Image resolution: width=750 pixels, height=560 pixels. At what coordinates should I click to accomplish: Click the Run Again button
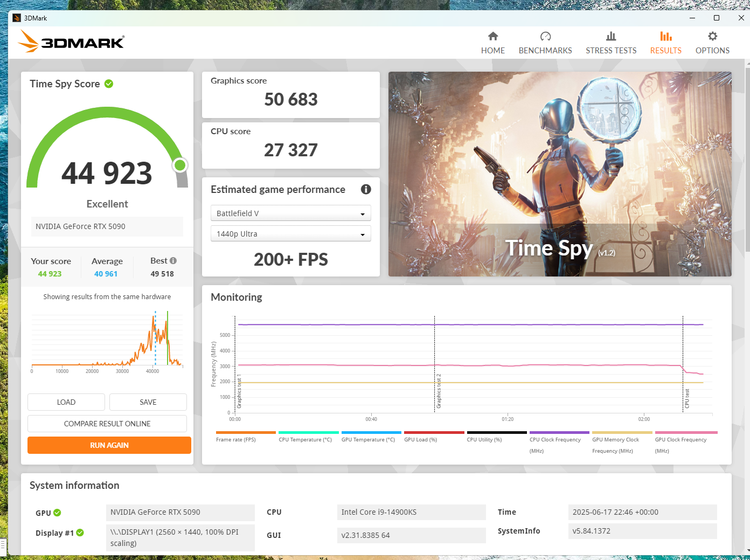click(109, 445)
